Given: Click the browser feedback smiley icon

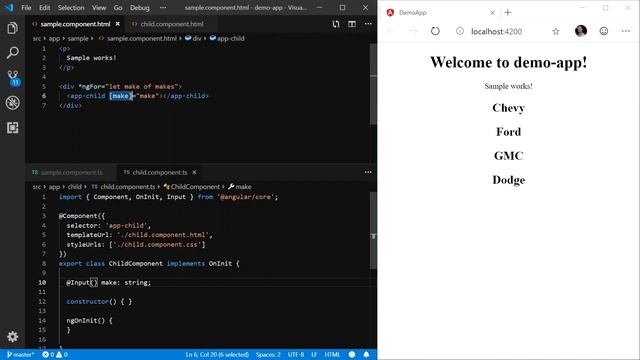Looking at the screenshot, I should coord(604,31).
